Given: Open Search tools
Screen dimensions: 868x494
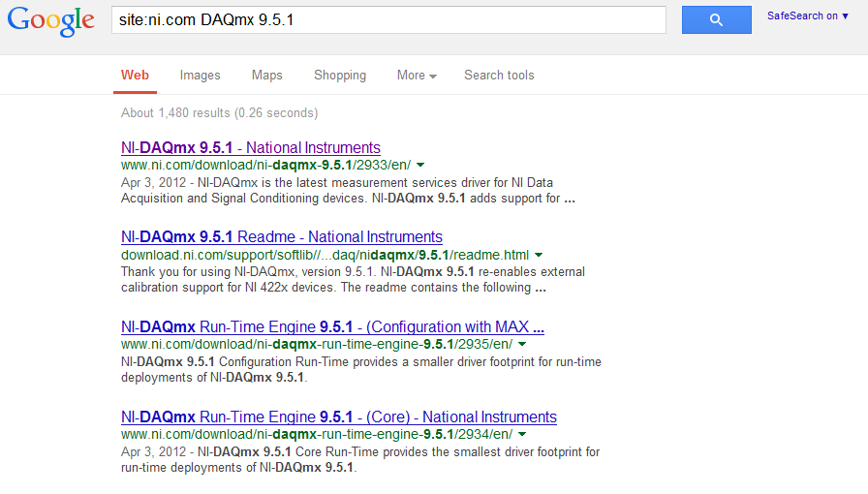Looking at the screenshot, I should click(x=499, y=76).
